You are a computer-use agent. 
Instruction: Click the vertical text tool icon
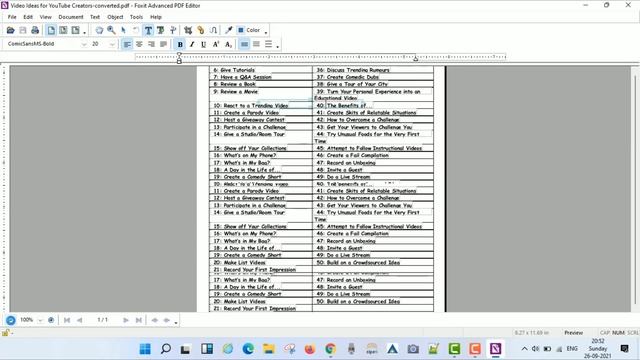coord(173,30)
